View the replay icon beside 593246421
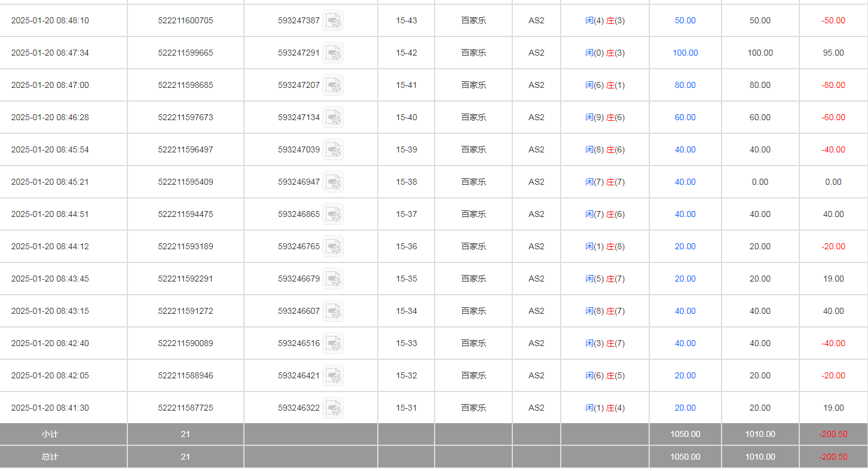 click(x=333, y=376)
